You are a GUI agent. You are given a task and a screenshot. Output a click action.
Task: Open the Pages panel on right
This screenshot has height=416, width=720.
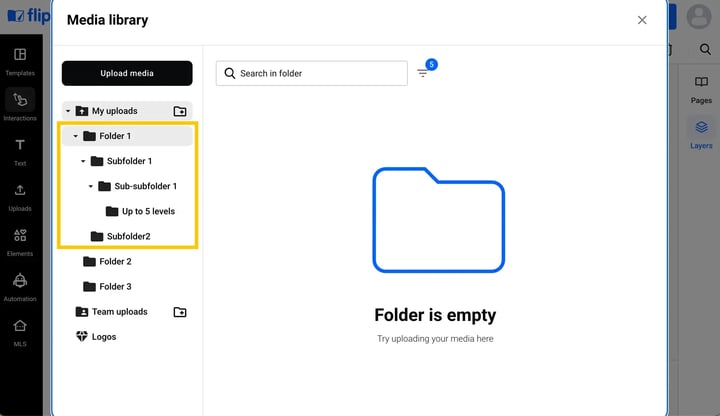pyautogui.click(x=701, y=90)
